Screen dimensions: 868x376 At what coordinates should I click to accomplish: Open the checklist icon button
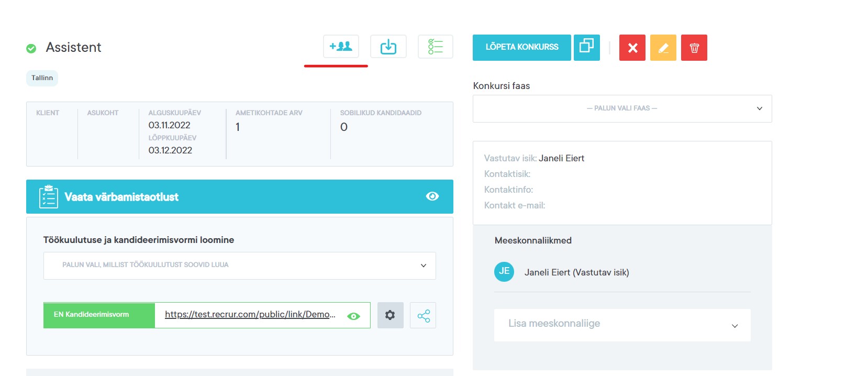tap(435, 47)
